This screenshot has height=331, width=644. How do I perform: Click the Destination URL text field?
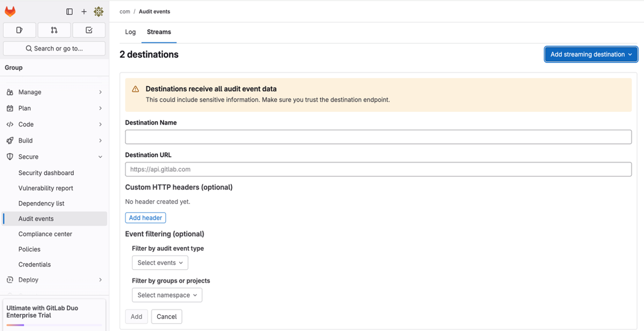tap(378, 169)
